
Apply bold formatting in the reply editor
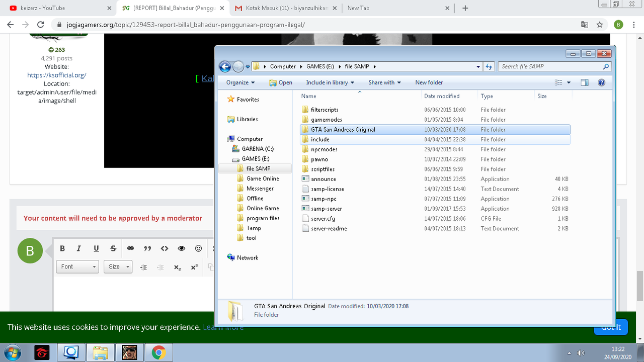tap(62, 248)
